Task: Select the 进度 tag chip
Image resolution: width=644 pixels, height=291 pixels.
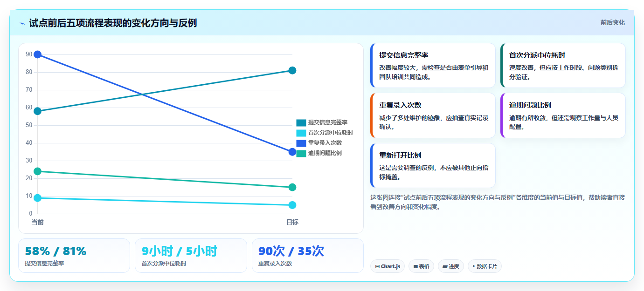Action: tap(451, 266)
